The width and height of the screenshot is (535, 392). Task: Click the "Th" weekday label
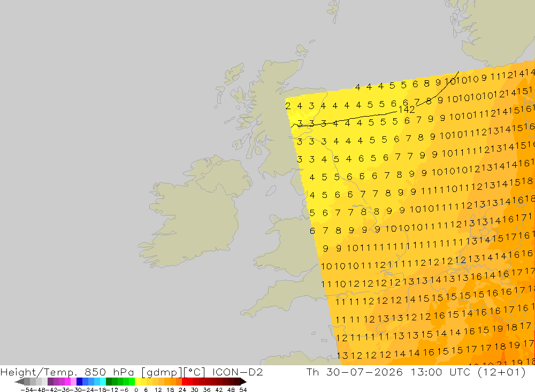coord(312,372)
